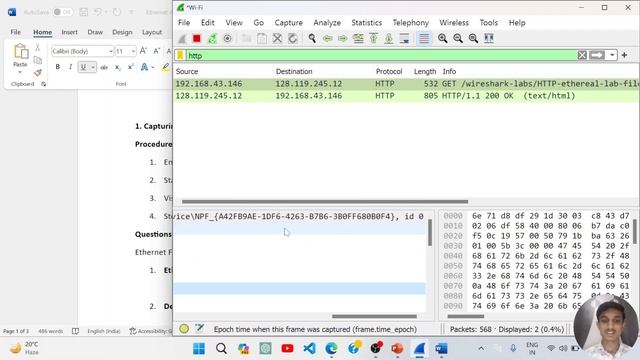Toggle packet colorization in Wireshark
640x360 pixels.
click(424, 38)
